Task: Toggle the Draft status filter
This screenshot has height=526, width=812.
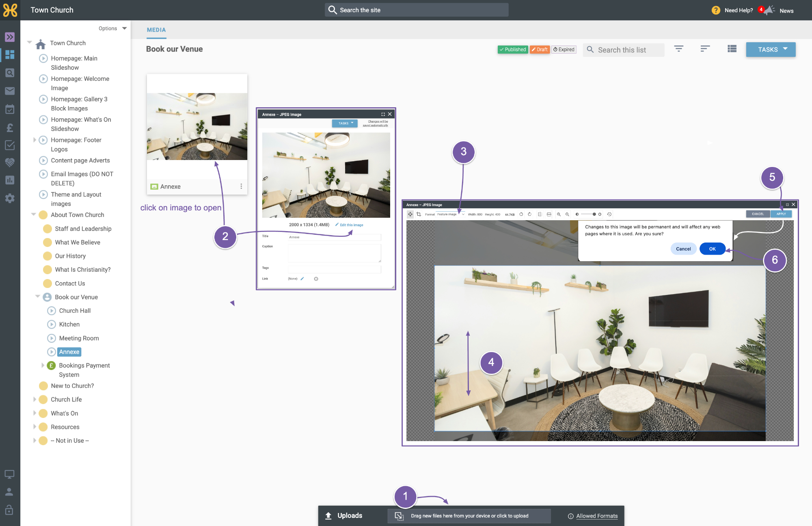Action: pyautogui.click(x=540, y=50)
